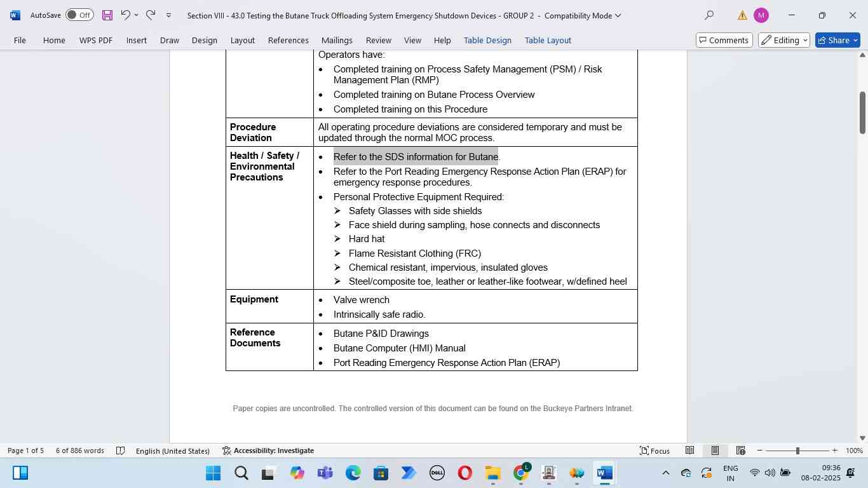
Task: Click the spelling proofing check icon
Action: point(121,451)
